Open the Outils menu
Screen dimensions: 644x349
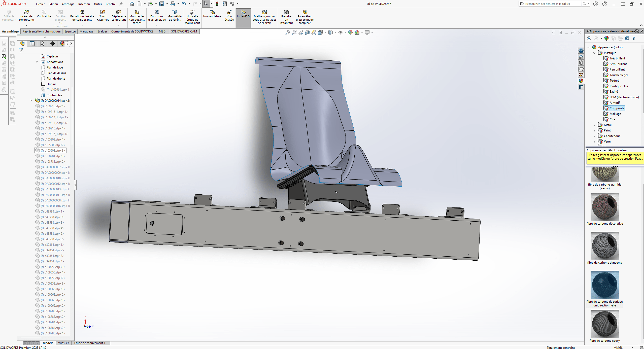(x=98, y=4)
